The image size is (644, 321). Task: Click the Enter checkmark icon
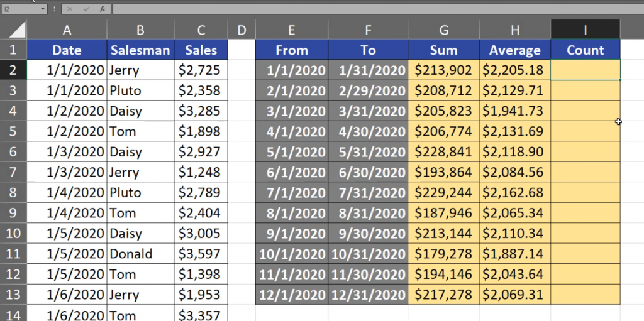pyautogui.click(x=86, y=9)
